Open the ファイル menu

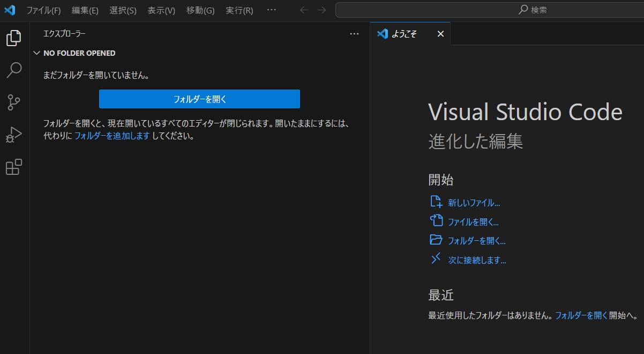[44, 10]
